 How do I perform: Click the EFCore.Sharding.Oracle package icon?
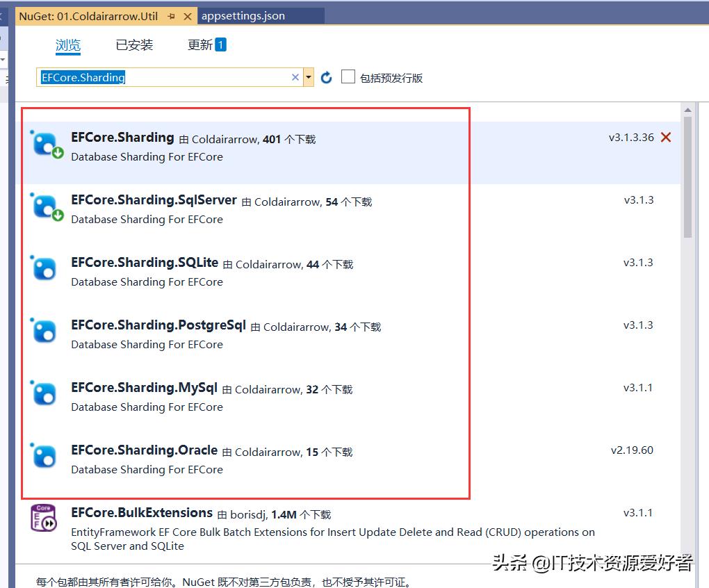pos(44,457)
